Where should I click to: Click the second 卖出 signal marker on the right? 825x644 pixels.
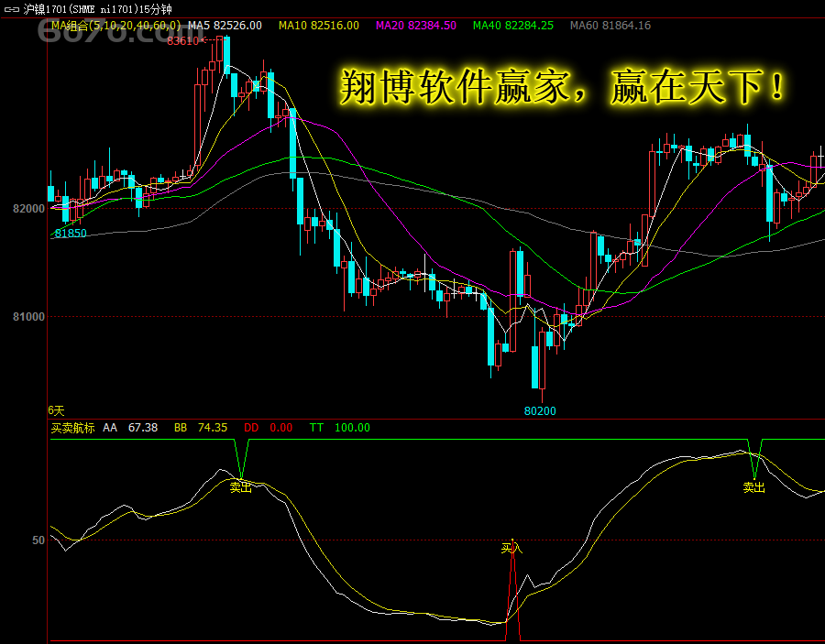753,487
